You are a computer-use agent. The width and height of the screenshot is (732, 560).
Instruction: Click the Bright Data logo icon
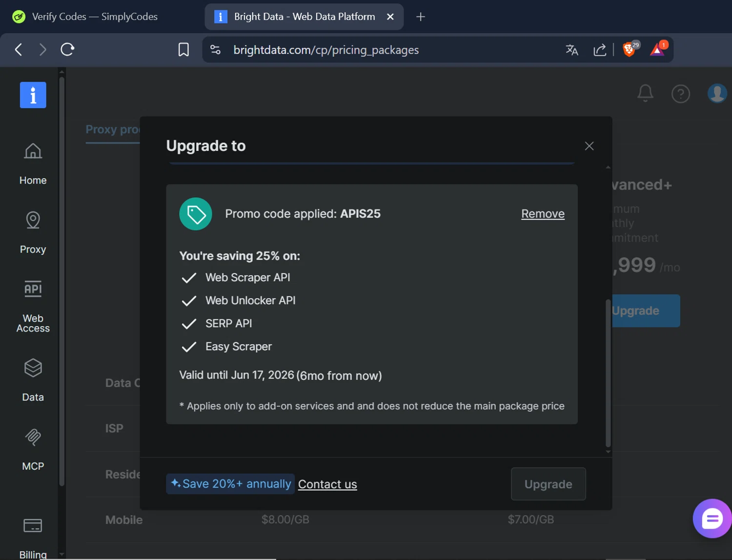pos(33,95)
